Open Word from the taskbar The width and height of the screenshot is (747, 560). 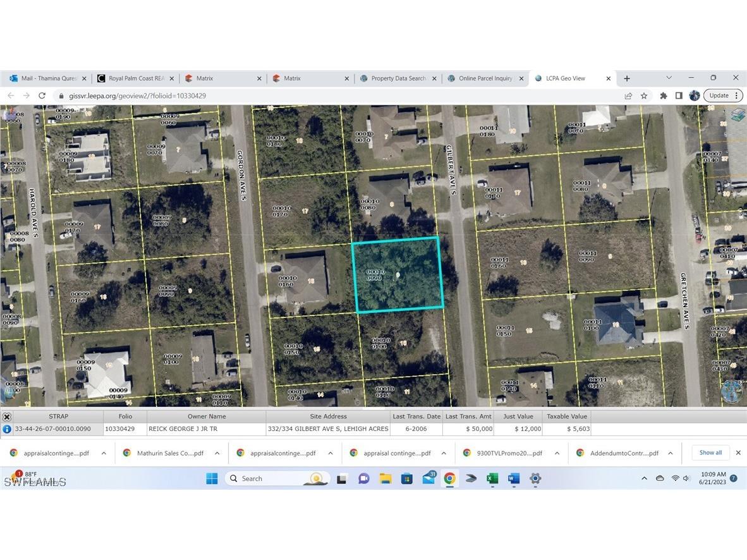pos(513,478)
